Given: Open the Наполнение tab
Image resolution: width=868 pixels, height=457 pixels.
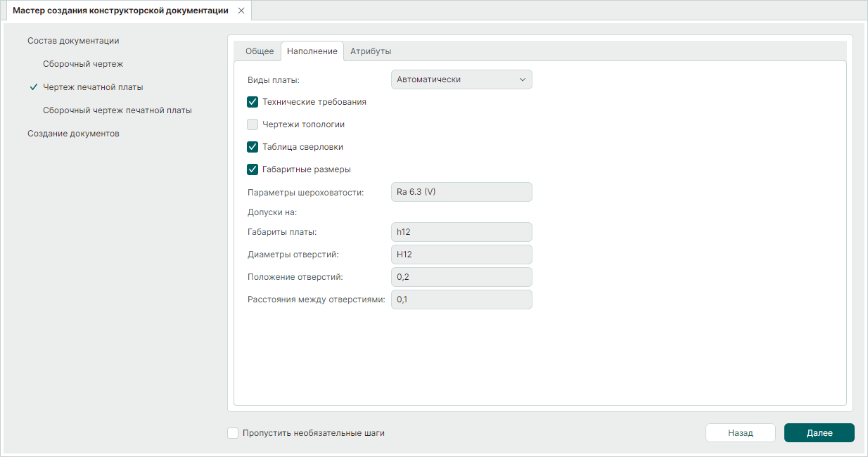Looking at the screenshot, I should click(312, 51).
